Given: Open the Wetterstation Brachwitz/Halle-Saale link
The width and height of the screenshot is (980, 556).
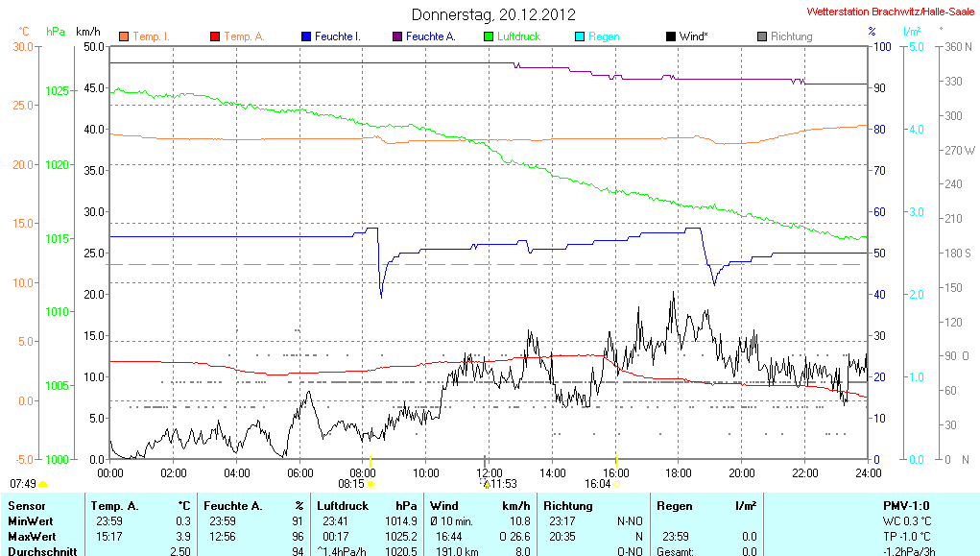Looking at the screenshot, I should pyautogui.click(x=889, y=12).
